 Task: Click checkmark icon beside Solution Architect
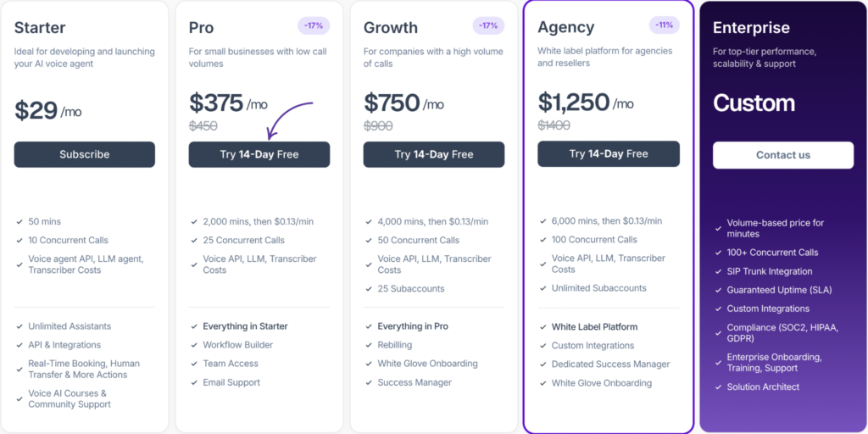click(718, 387)
